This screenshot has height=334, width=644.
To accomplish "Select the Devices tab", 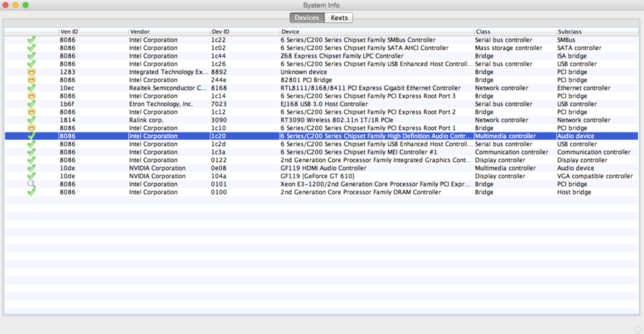I will (307, 17).
